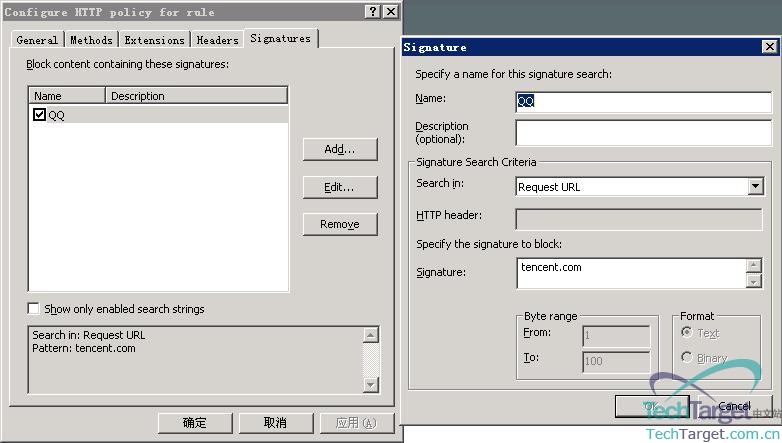Select the Text format radio button

(x=686, y=333)
